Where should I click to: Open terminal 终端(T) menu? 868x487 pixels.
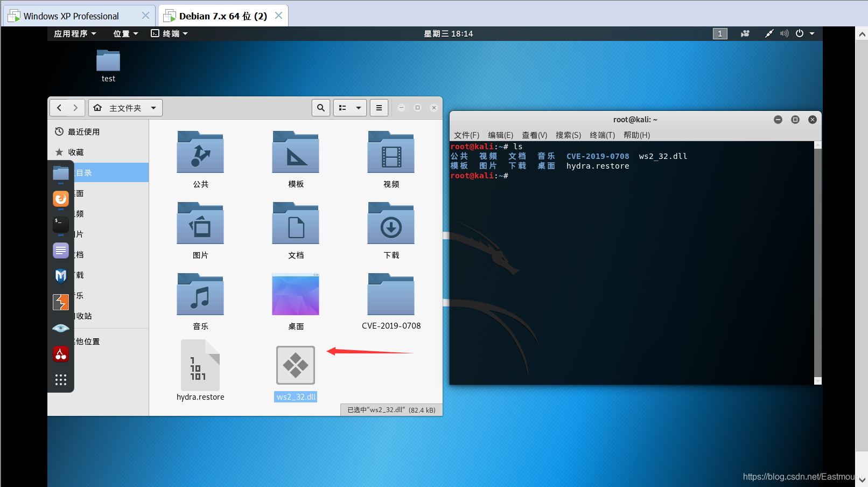click(x=602, y=135)
